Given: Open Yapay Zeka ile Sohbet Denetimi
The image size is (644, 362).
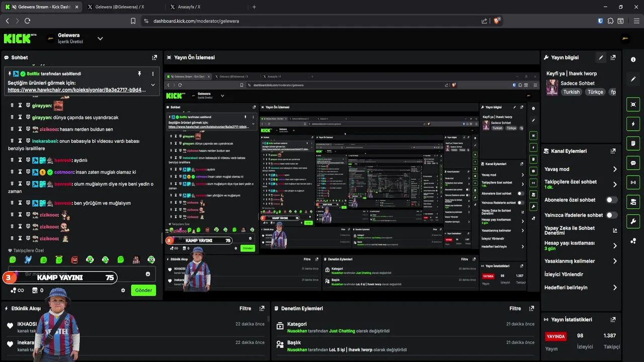Looking at the screenshot, I should pos(580,230).
